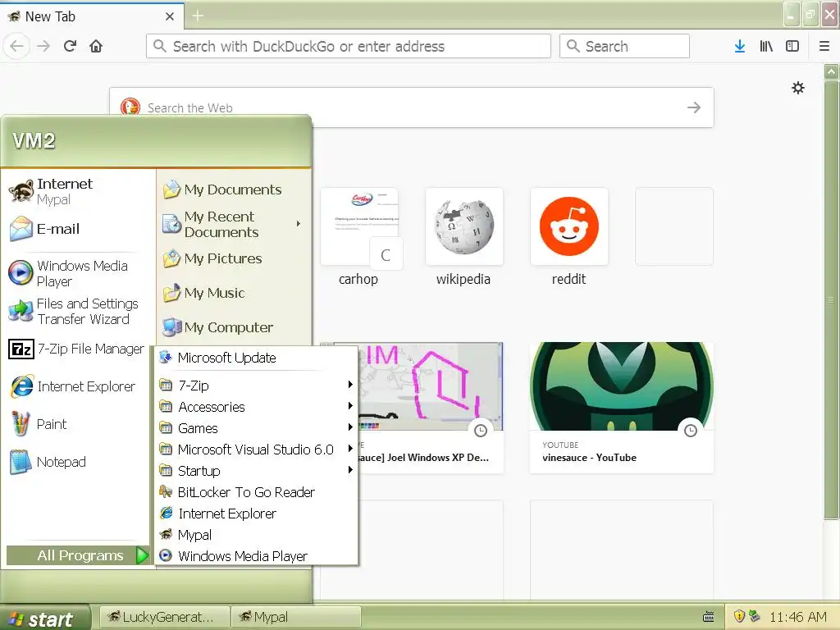Click the DuckDuckGo logo in web search
The height and width of the screenshot is (630, 840).
click(x=130, y=106)
